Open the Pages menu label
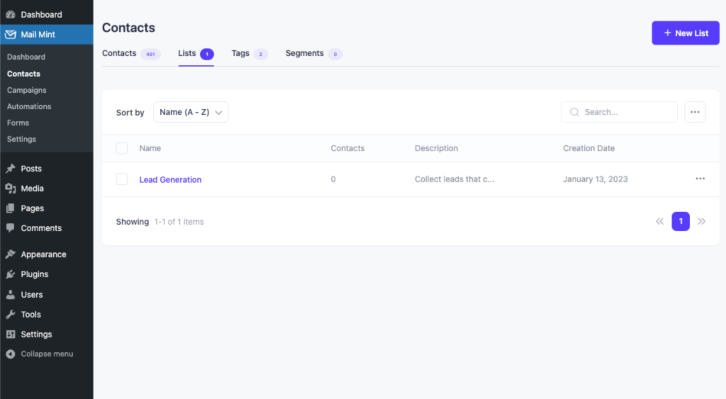Screen dimensions: 726x399 (x=32, y=208)
